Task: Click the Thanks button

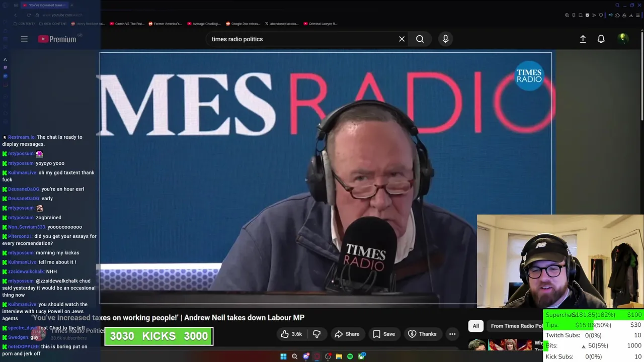Action: coord(422,334)
